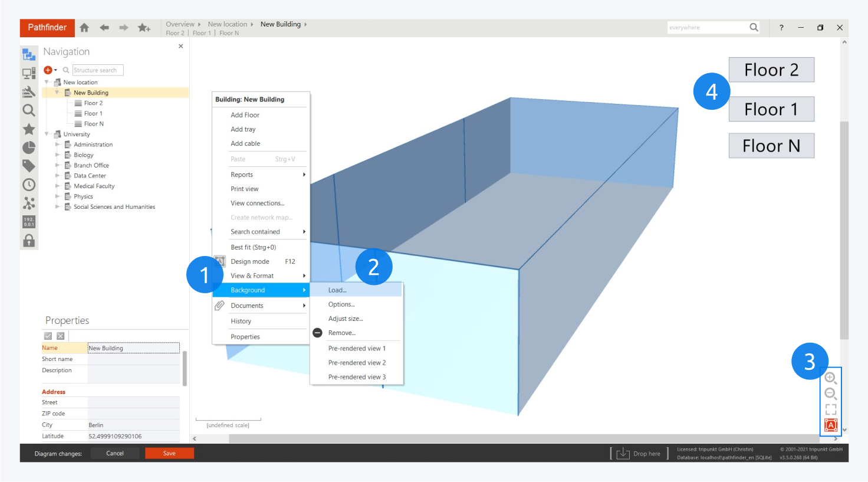
Task: Click the zoom out magnifier icon
Action: click(830, 394)
